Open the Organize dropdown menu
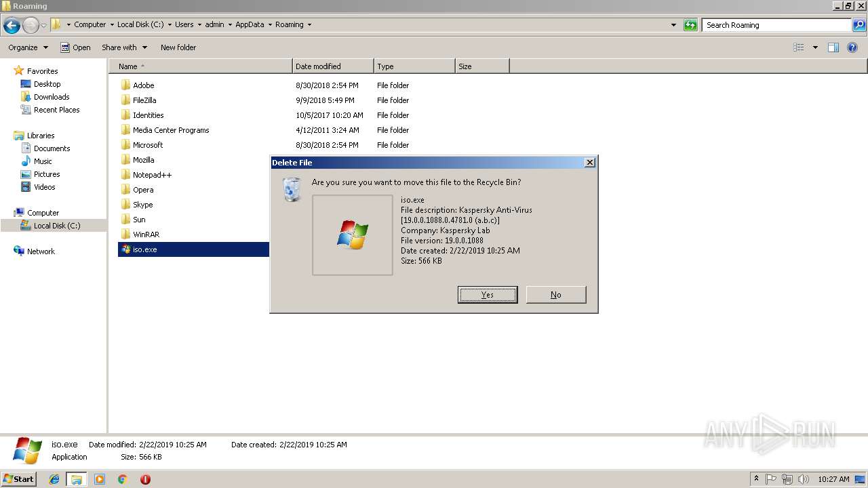Image resolution: width=868 pixels, height=488 pixels. coord(28,47)
